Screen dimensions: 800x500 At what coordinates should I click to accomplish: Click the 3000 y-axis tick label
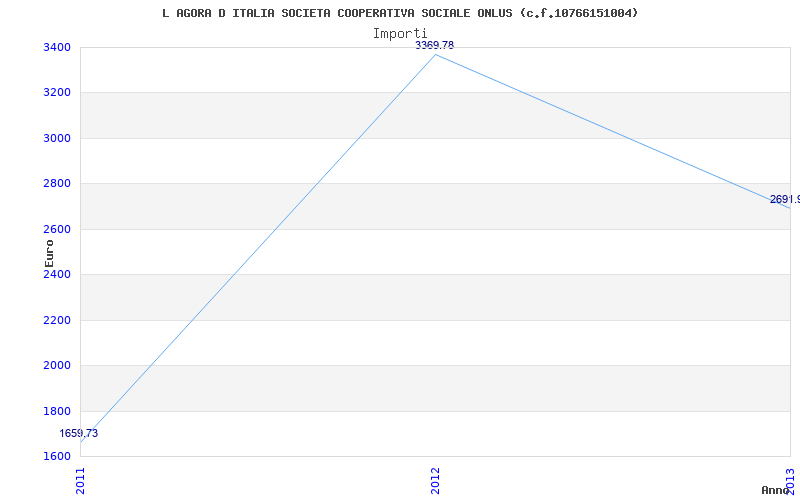click(x=57, y=139)
